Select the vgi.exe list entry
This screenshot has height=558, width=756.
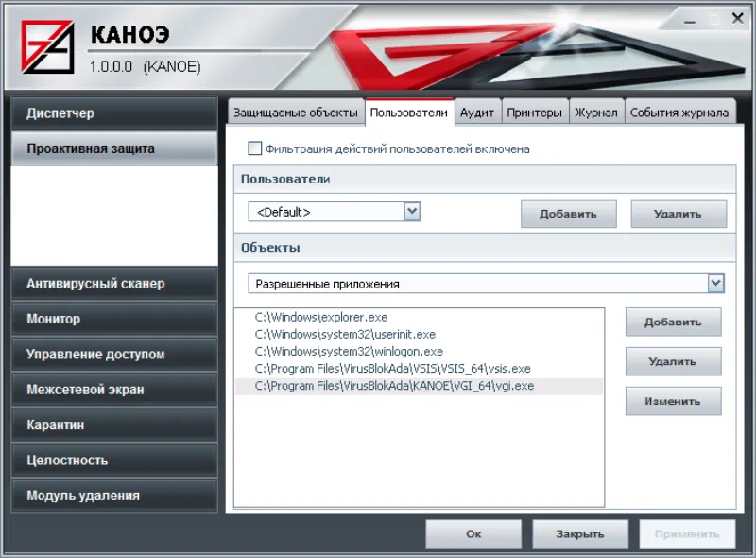[419, 386]
